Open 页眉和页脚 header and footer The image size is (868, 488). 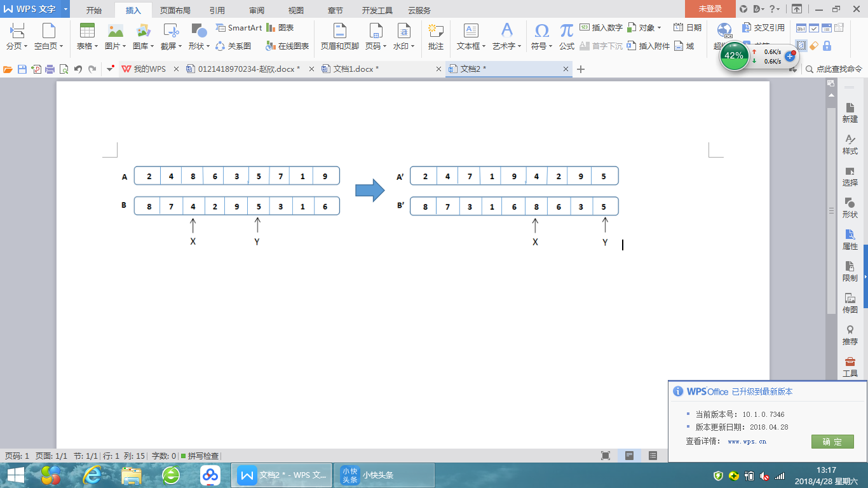[339, 36]
